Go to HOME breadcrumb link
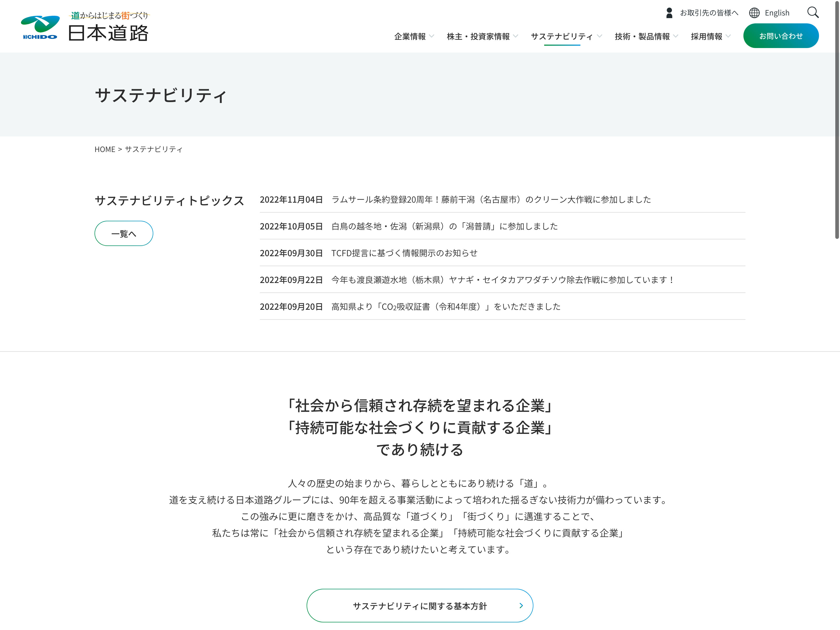 click(105, 149)
